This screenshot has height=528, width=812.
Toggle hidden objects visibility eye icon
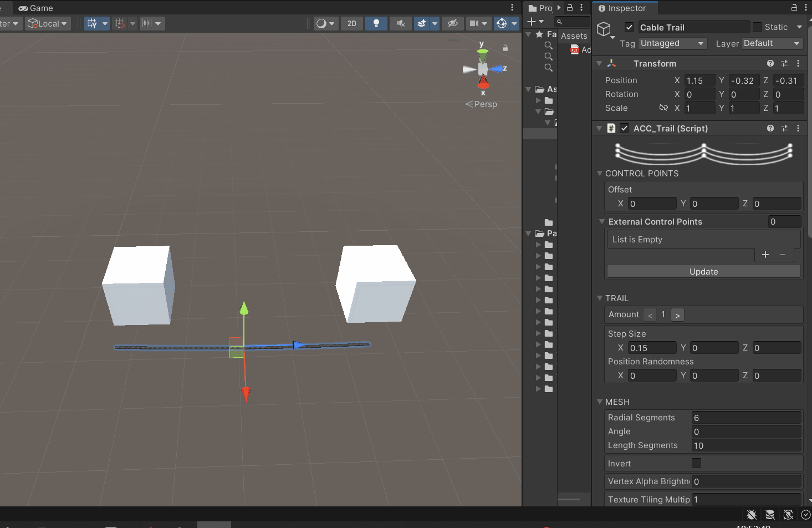[x=452, y=23]
